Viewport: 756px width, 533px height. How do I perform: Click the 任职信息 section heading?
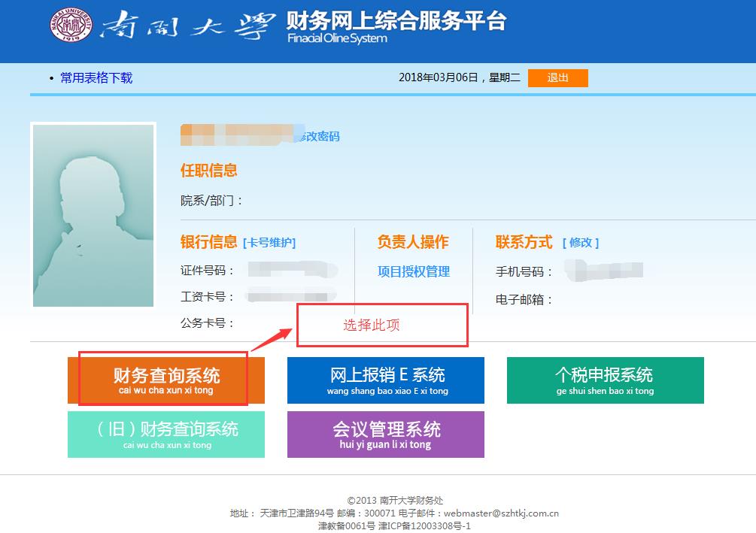coord(209,171)
